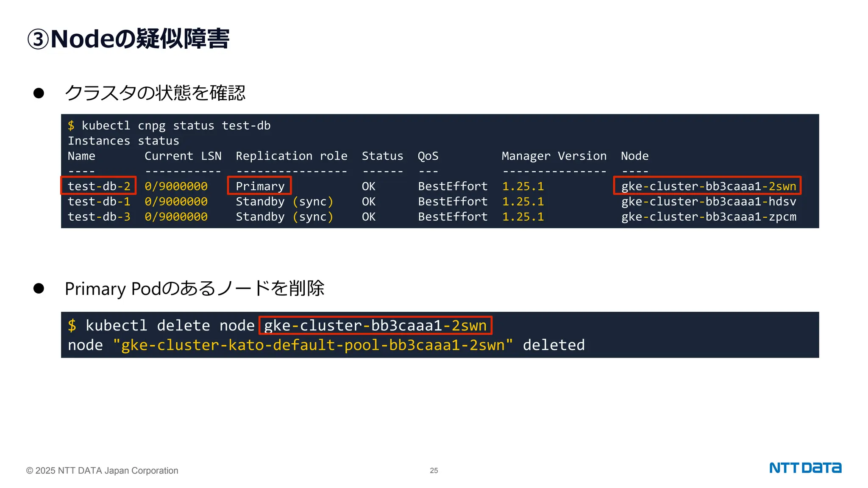Click the Current LSN column header
The height and width of the screenshot is (488, 868).
click(183, 156)
